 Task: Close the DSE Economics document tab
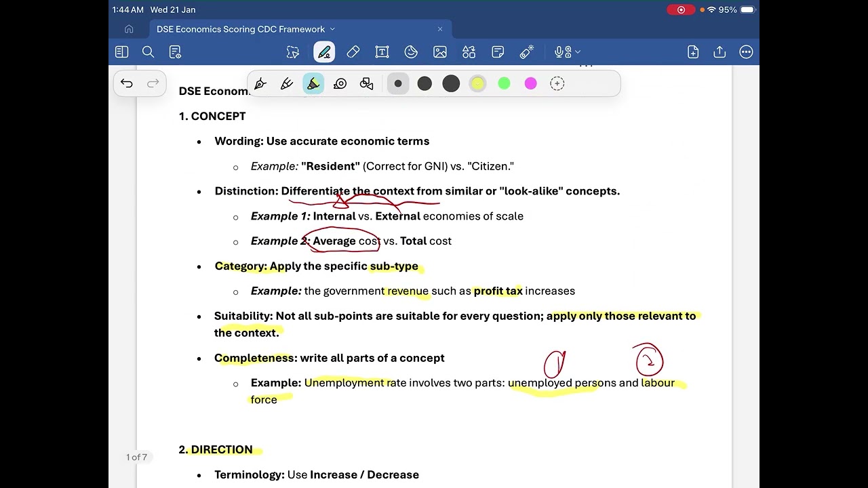pyautogui.click(x=439, y=29)
